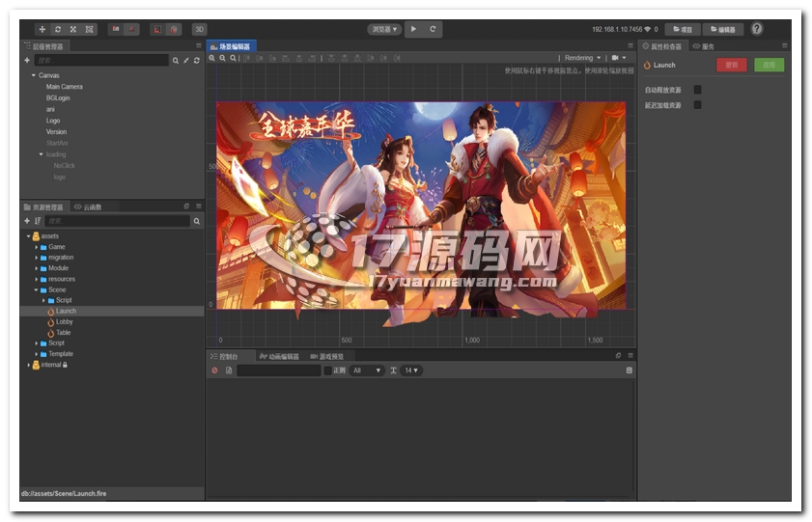This screenshot has height=522, width=812.
Task: Switch to the 场景编辑器 scene editor tab
Action: (x=231, y=46)
